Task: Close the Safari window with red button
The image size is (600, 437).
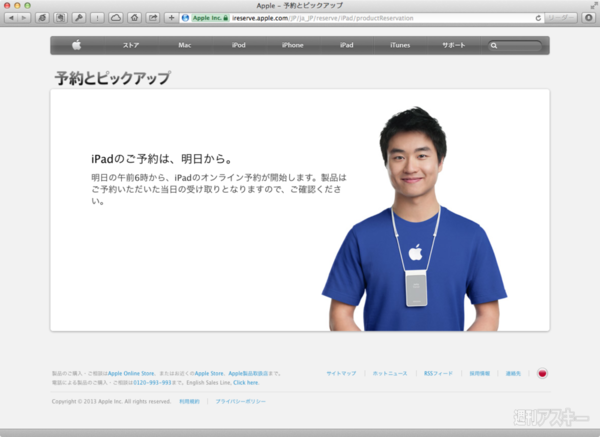Action: point(7,5)
